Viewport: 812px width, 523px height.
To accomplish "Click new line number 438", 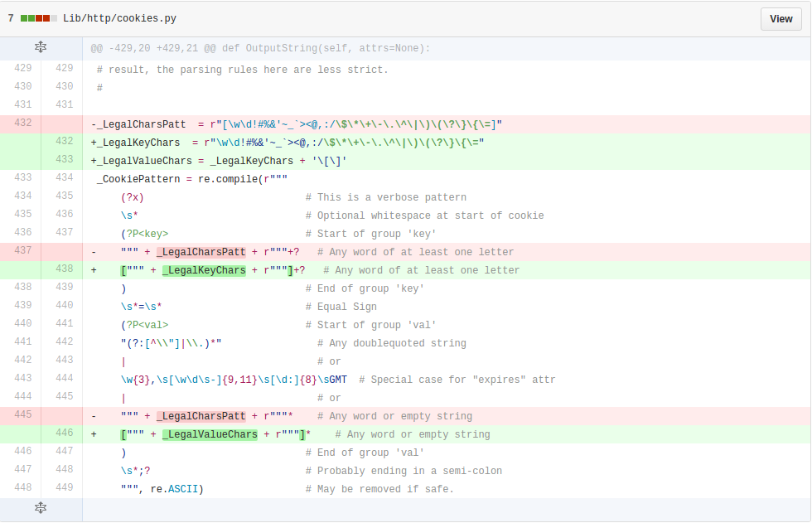I will (x=65, y=269).
